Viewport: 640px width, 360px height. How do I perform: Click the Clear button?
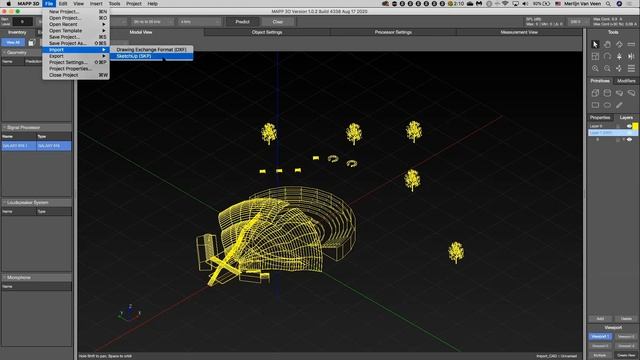[x=278, y=22]
